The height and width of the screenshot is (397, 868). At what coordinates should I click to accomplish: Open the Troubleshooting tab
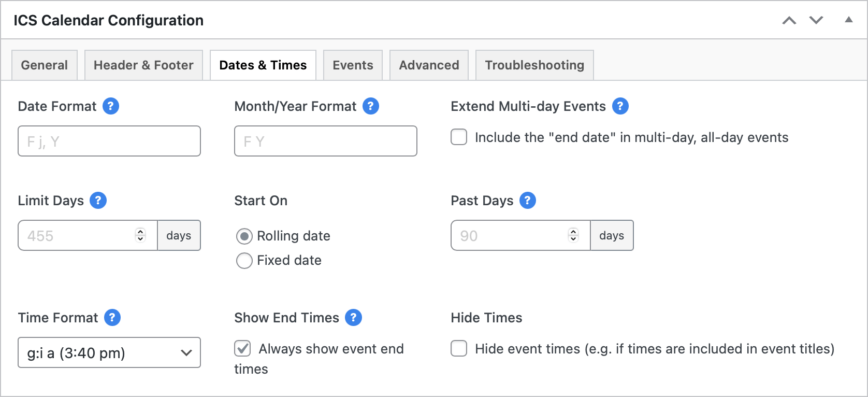(534, 65)
